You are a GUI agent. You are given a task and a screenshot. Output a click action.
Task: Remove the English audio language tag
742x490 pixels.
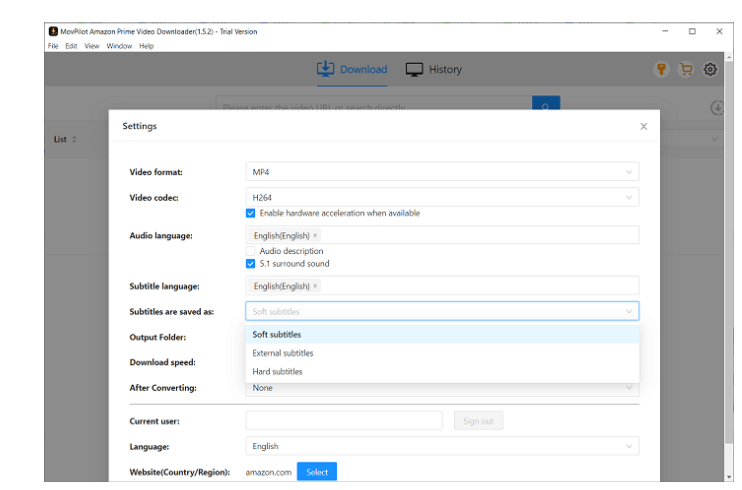coord(316,235)
